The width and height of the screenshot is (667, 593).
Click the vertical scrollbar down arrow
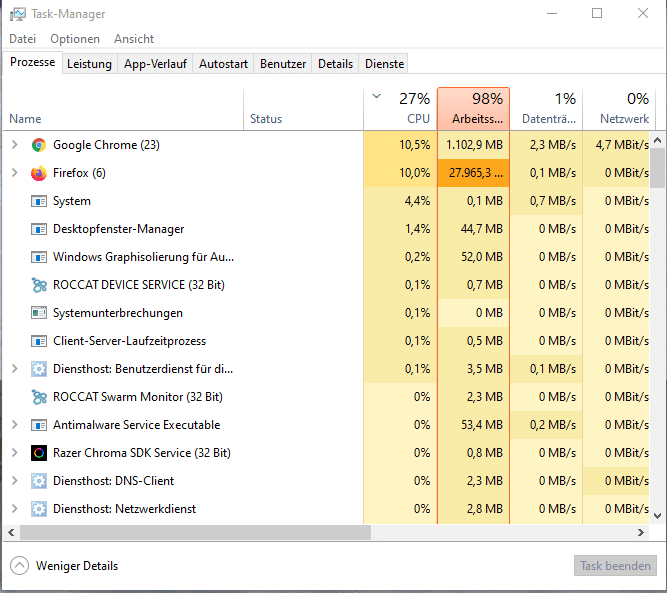tap(658, 516)
